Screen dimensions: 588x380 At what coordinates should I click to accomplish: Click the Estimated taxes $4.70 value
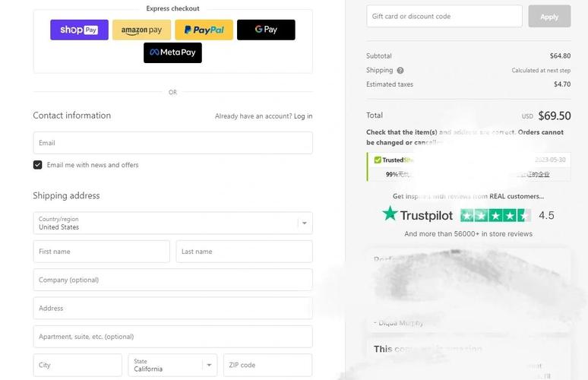(x=562, y=84)
